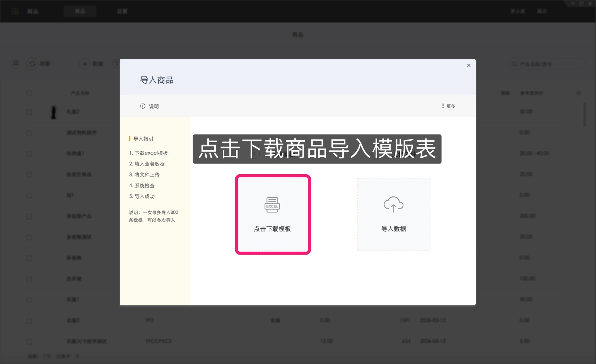Click the 退出 logout link
This screenshot has height=364, width=596.
click(x=541, y=11)
